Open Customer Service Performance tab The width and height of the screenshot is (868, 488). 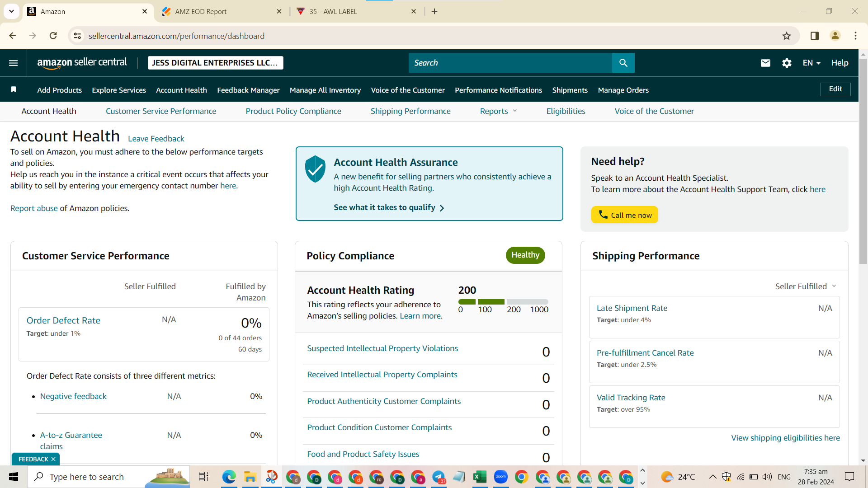(x=161, y=111)
